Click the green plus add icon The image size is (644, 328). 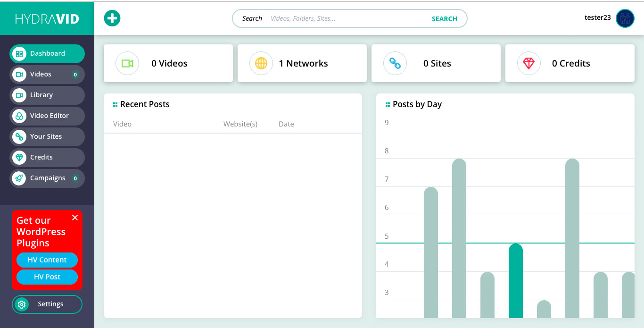click(x=112, y=18)
